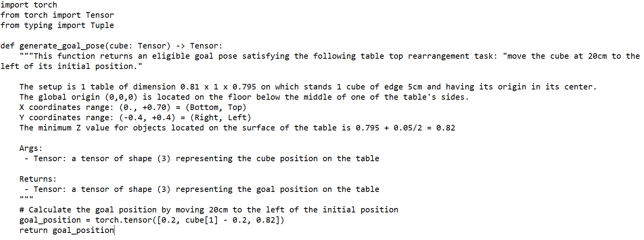Viewport: 644px width, 240px height.
Task: Click the '-> Tensor:' return annotation
Action: [x=199, y=46]
